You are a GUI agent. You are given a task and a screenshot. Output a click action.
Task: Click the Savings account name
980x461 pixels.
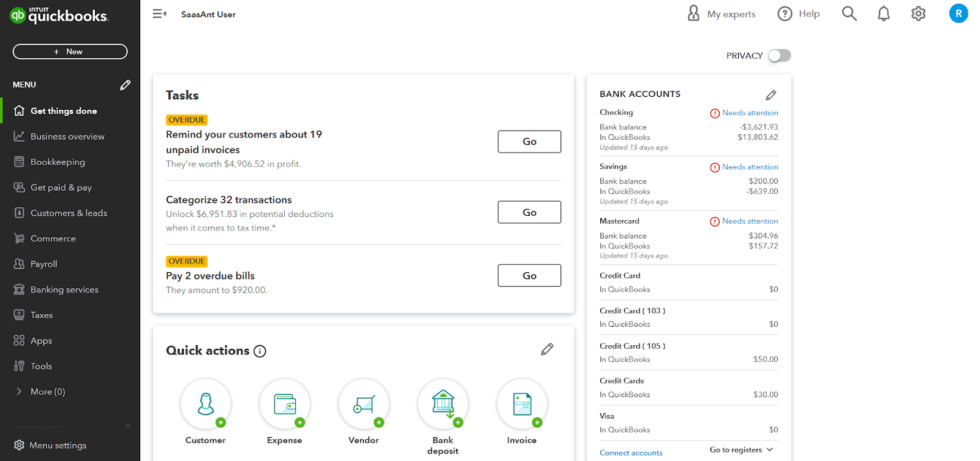pos(613,167)
